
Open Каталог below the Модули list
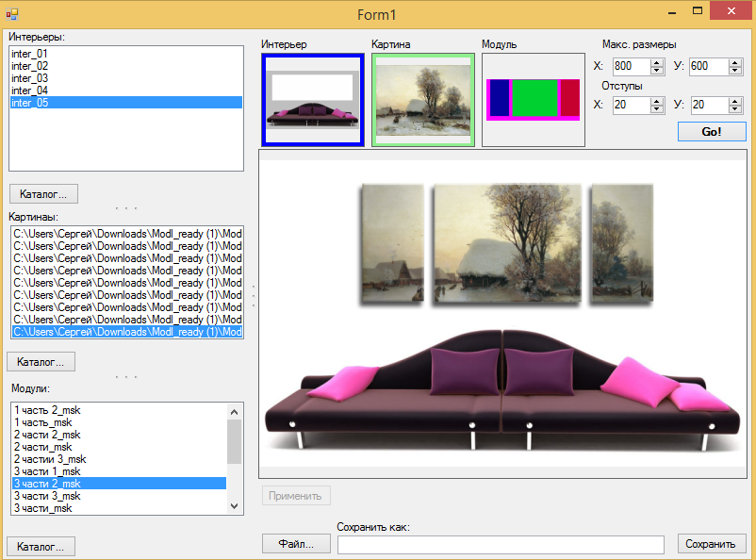[41, 547]
